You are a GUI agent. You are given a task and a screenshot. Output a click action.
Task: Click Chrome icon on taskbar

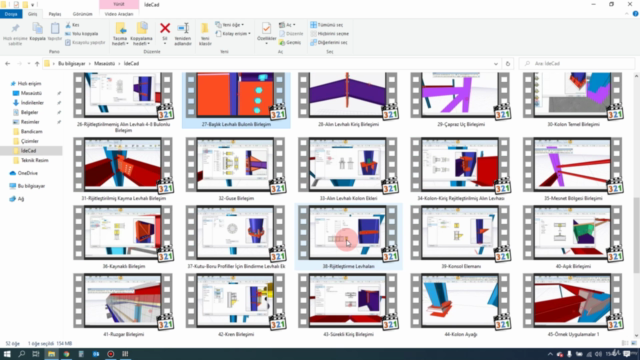[66, 354]
